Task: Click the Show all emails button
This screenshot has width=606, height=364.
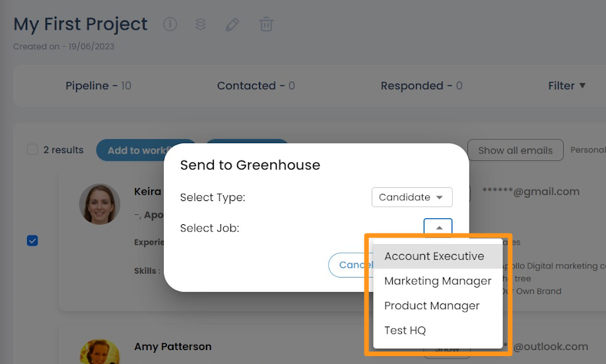Action: (x=515, y=150)
